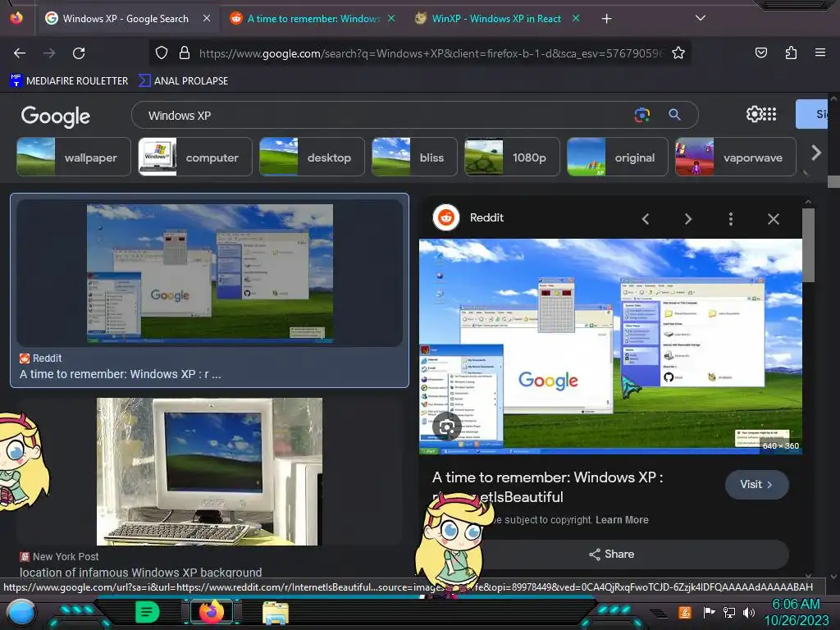
Task: Switch to WinXP in React tab
Action: tap(496, 19)
